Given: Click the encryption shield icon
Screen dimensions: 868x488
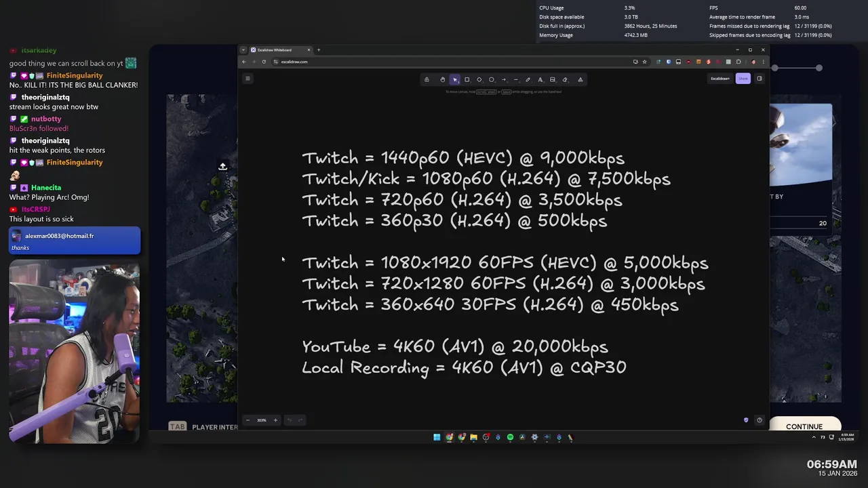Looking at the screenshot, I should pos(747,420).
